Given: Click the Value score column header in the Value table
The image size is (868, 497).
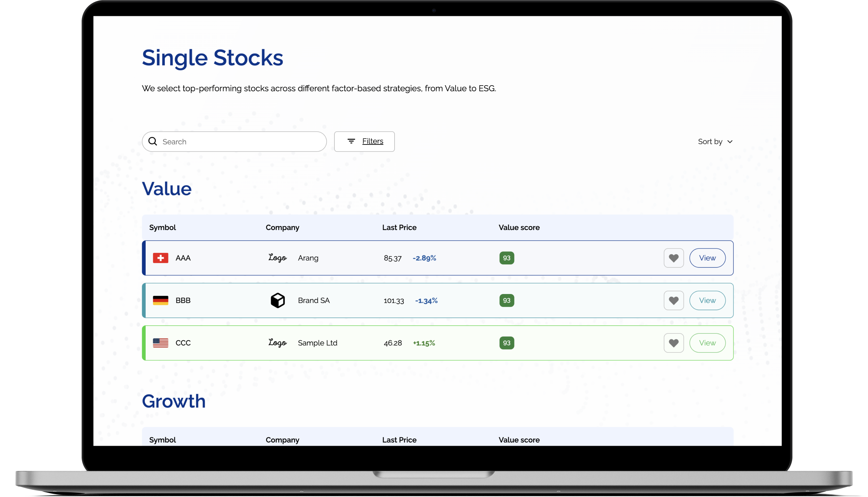Looking at the screenshot, I should pos(519,228).
